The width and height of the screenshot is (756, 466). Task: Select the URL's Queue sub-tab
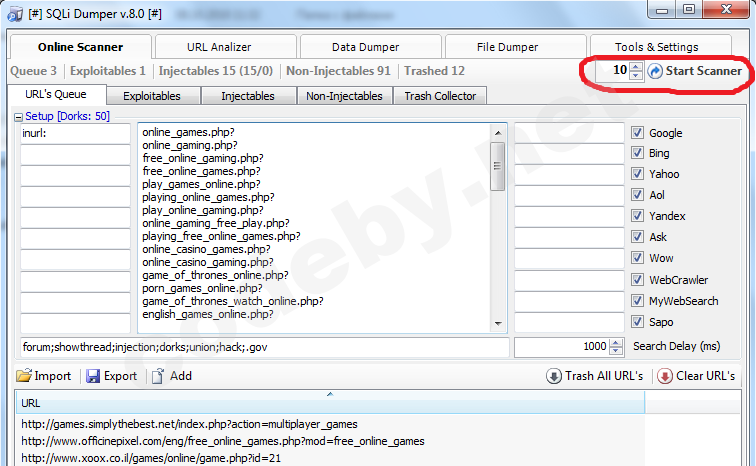pos(56,94)
